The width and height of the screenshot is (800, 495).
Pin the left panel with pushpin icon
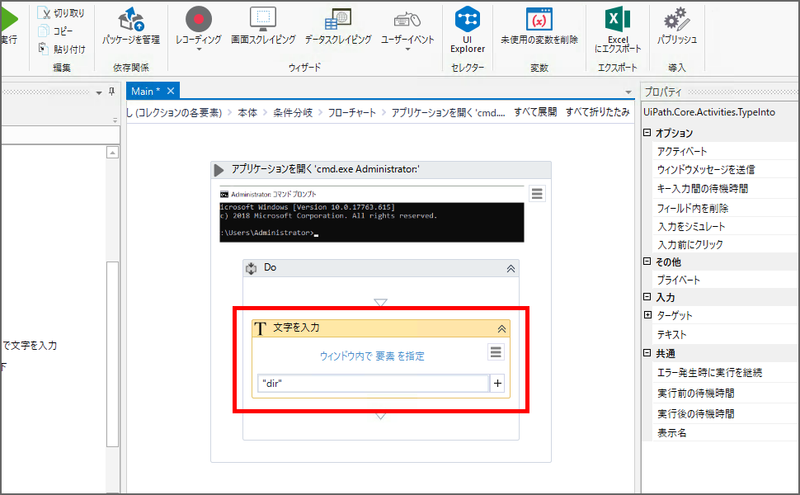(x=112, y=92)
